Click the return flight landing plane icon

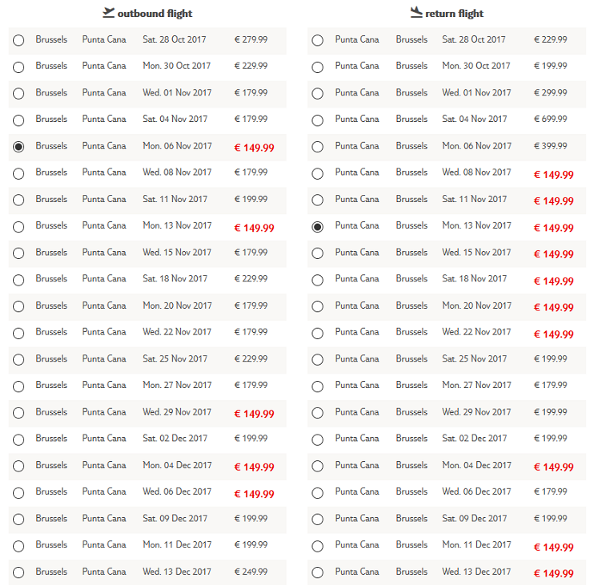416,12
